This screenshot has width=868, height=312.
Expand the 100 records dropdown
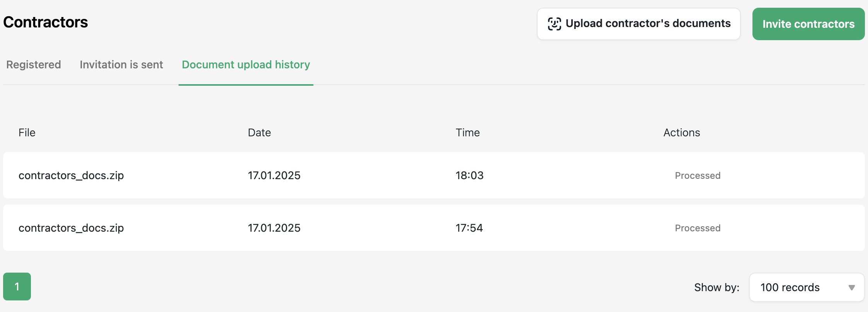(807, 287)
